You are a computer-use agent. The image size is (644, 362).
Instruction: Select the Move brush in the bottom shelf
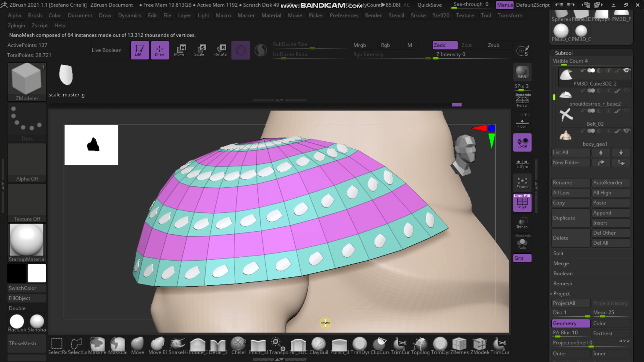coord(138,346)
